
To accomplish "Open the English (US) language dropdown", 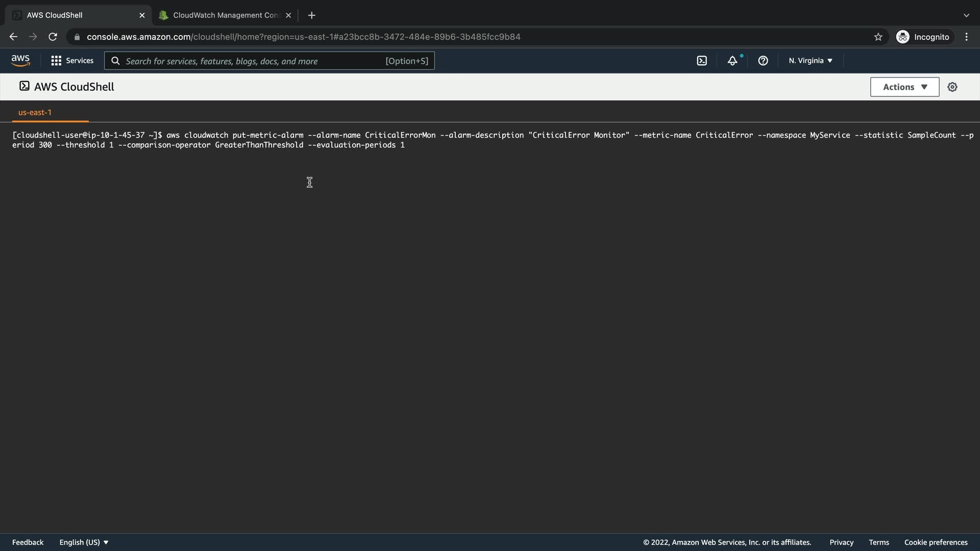I will point(84,542).
